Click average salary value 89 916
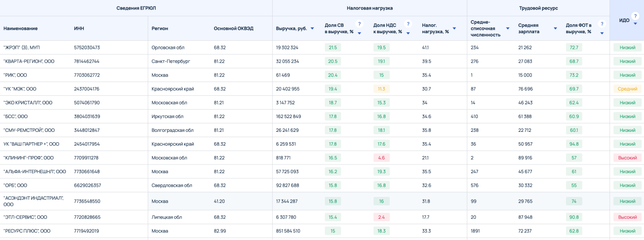The width and height of the screenshot is (644, 240). (x=525, y=157)
